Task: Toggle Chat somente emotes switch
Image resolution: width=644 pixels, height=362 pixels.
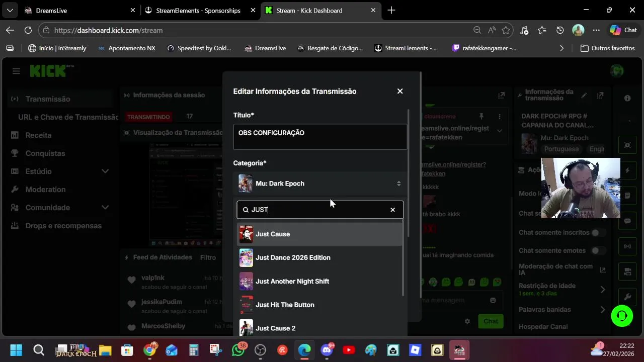Action: (x=598, y=250)
